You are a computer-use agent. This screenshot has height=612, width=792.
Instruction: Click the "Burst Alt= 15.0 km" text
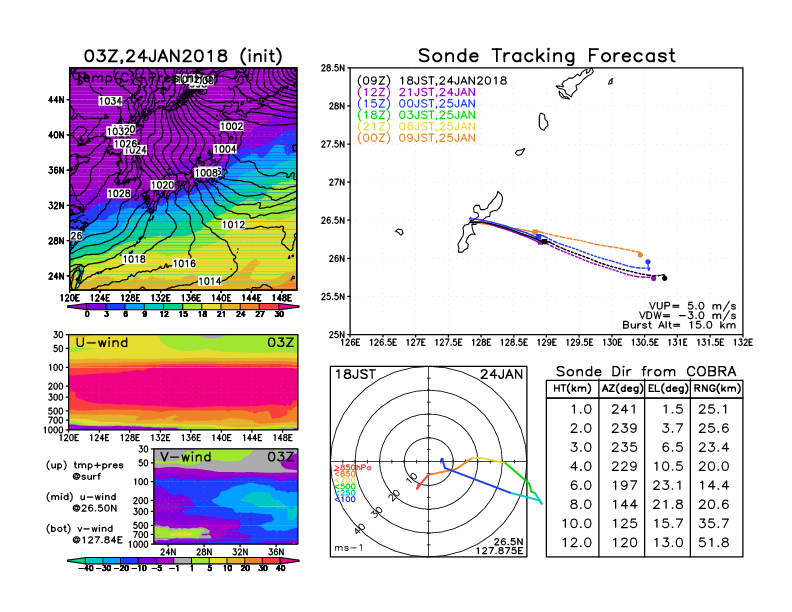[x=679, y=325]
